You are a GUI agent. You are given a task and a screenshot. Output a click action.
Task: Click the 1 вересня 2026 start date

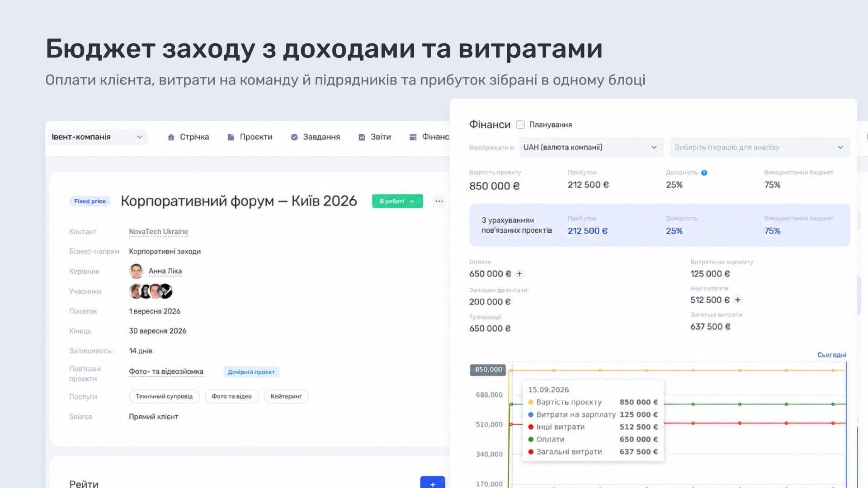point(155,311)
